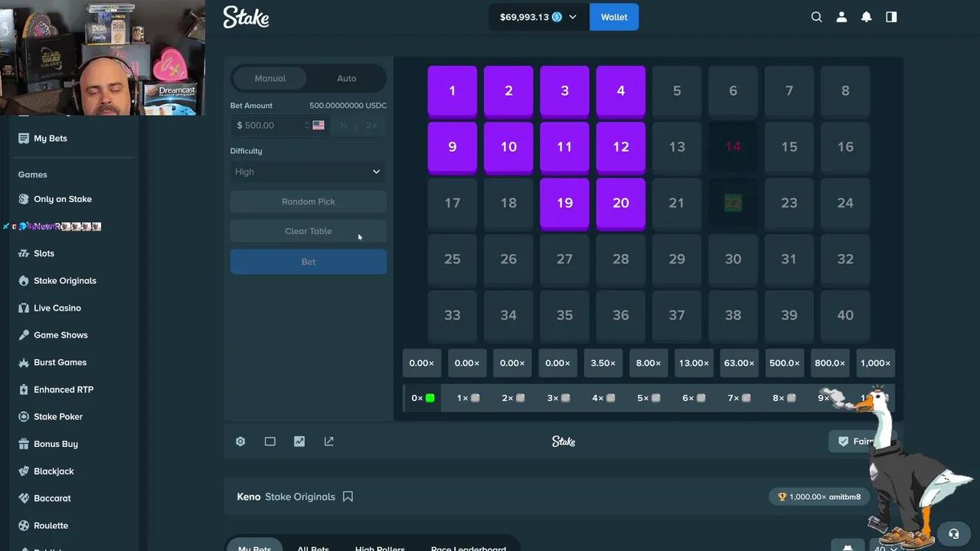Click the Game Shows microphone icon
Image resolution: width=980 pixels, height=551 pixels.
coord(24,335)
